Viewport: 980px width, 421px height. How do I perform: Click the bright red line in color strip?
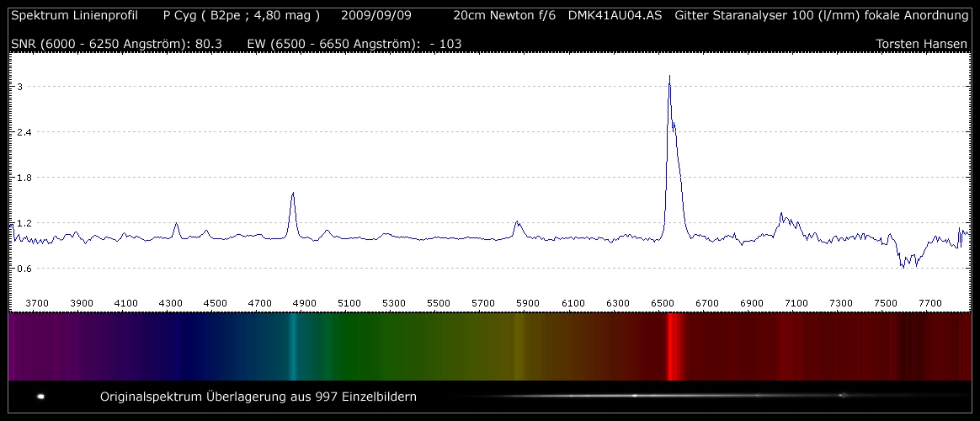(x=671, y=346)
